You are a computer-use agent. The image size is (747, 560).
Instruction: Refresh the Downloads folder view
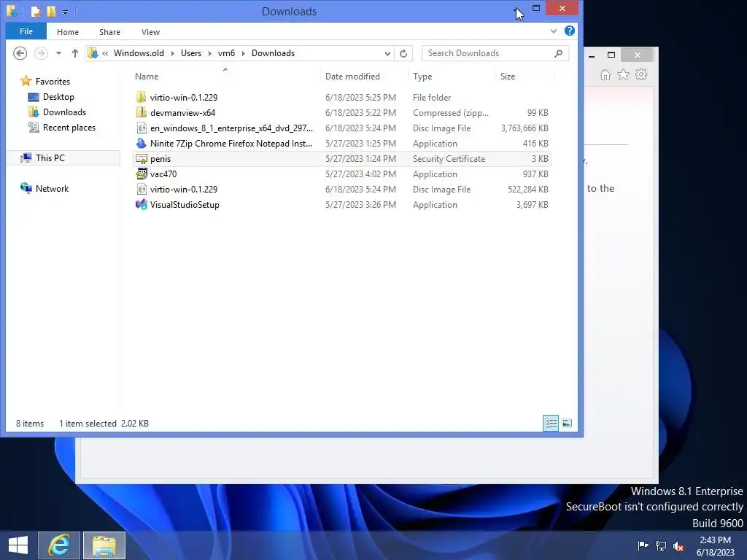403,53
